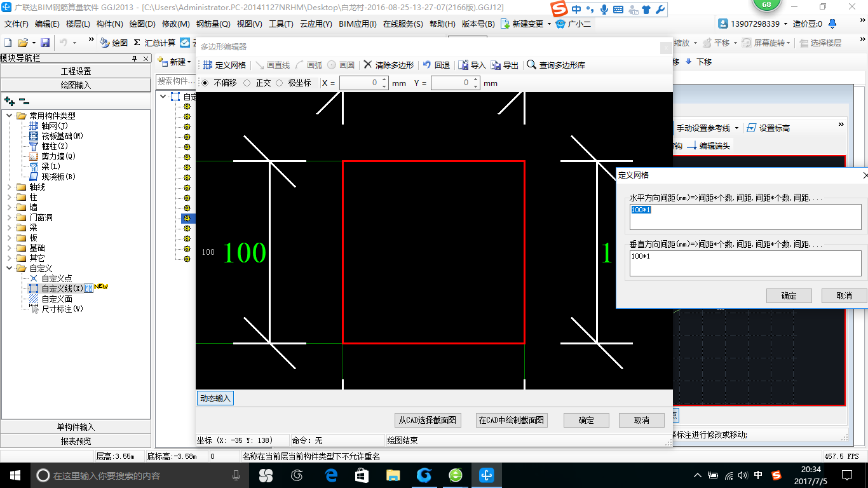Click the Save floppy disk icon
Screen dimensions: 868x488
[45, 43]
